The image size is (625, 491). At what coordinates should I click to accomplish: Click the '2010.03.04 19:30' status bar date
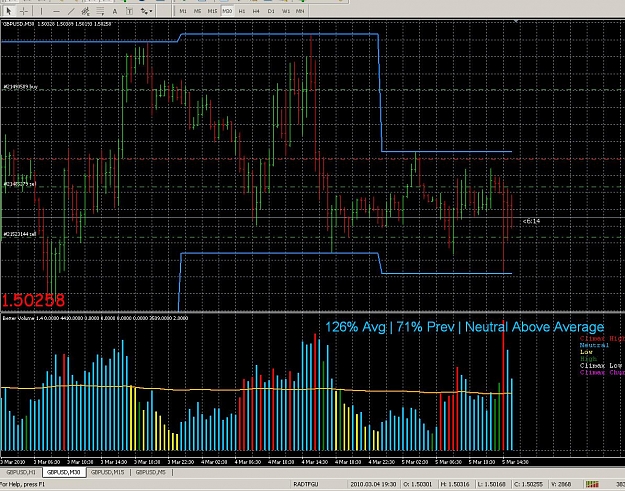373,484
